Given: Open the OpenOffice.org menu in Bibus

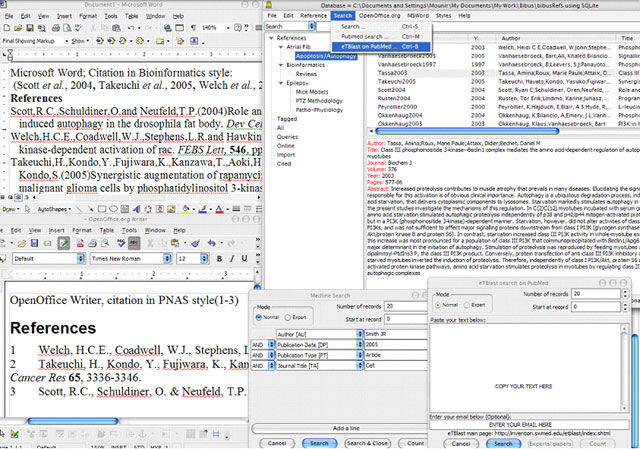Looking at the screenshot, I should pos(380,16).
